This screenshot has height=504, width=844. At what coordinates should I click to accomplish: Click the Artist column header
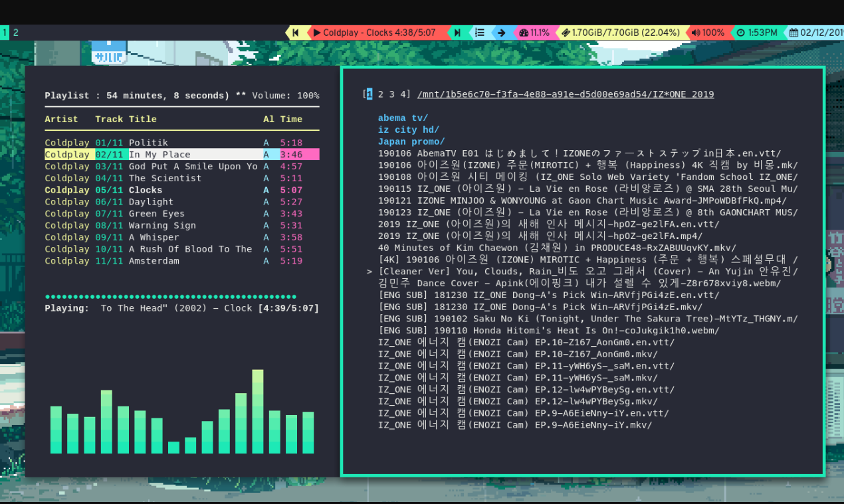(61, 120)
